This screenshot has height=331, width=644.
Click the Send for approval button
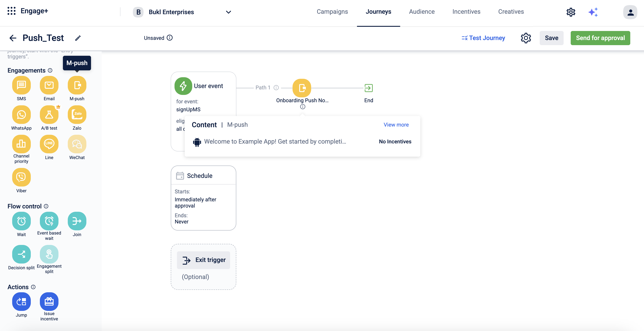(600, 38)
